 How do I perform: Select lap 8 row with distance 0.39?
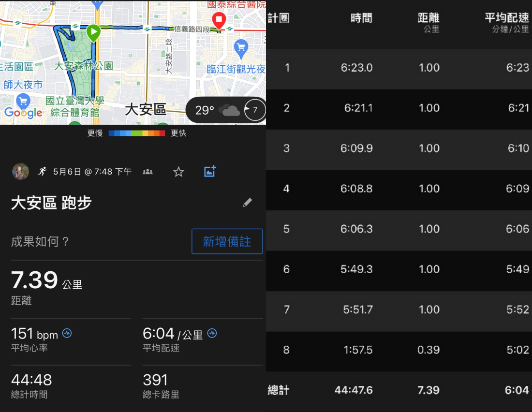399,350
